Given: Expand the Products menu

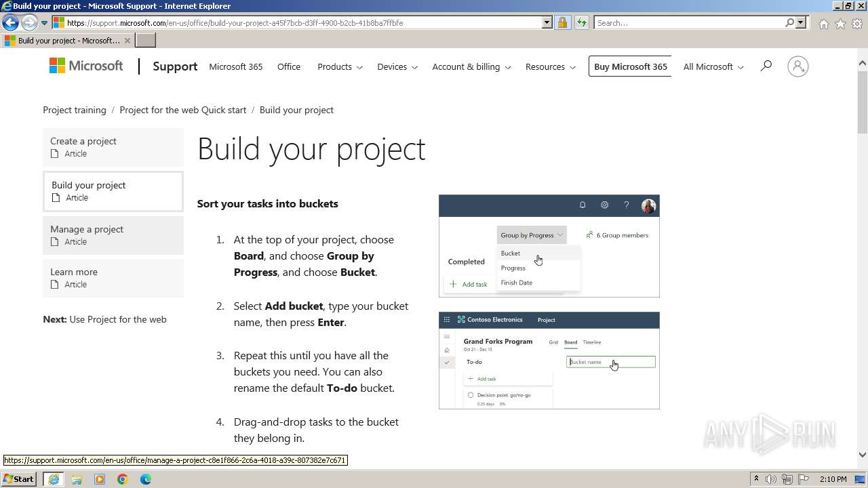Looking at the screenshot, I should (340, 66).
